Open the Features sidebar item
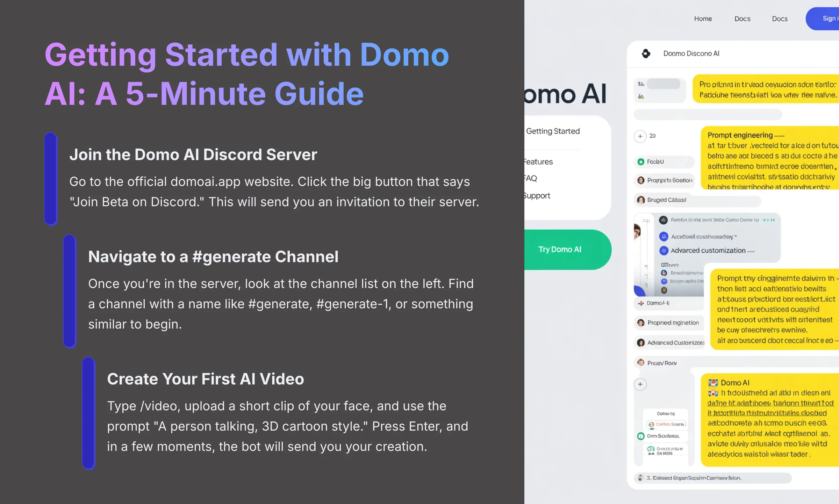Screen dimensions: 839x504 click(538, 161)
